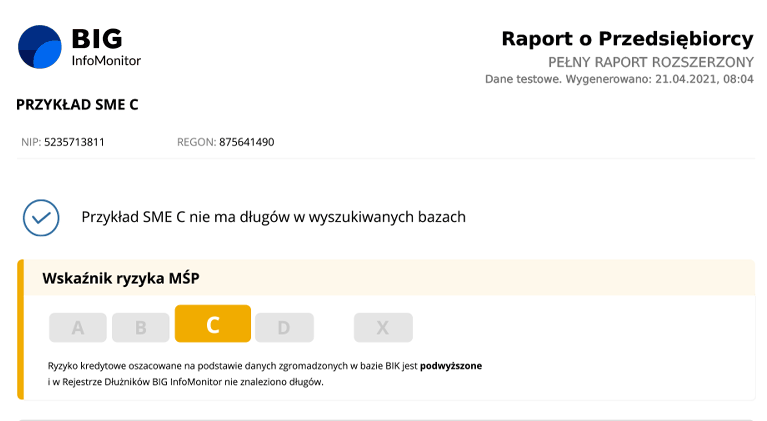Screen dimensions: 767x421
Task: Click the bold word podwyższone
Action: pos(451,366)
